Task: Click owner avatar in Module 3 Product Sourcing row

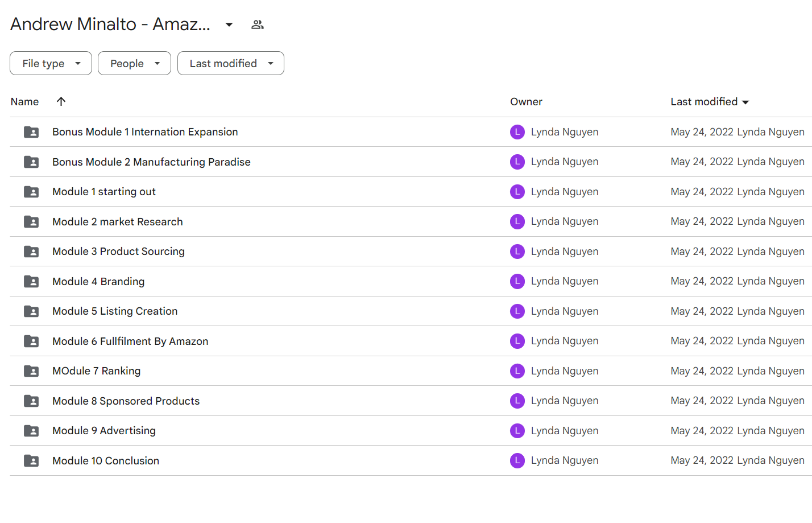Action: click(x=517, y=252)
